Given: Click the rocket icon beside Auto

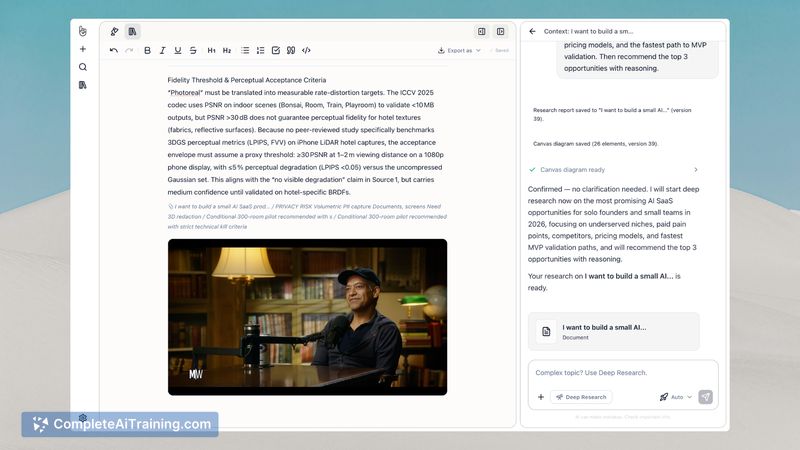Looking at the screenshot, I should tap(664, 397).
